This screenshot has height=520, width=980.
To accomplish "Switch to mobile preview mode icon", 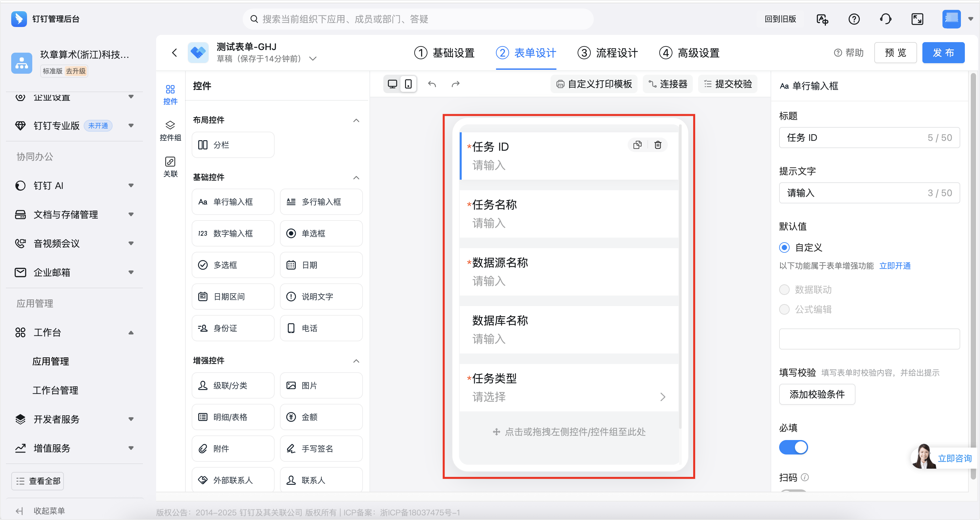I will (x=408, y=84).
